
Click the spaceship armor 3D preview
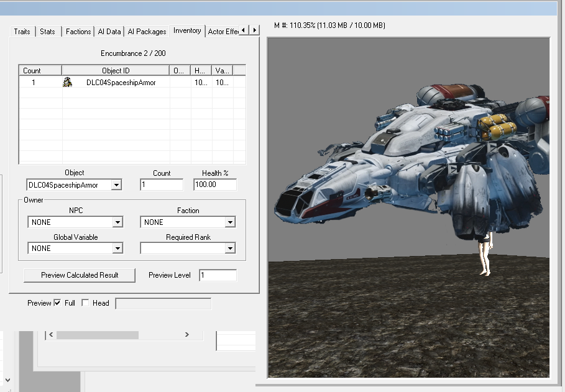(408, 208)
